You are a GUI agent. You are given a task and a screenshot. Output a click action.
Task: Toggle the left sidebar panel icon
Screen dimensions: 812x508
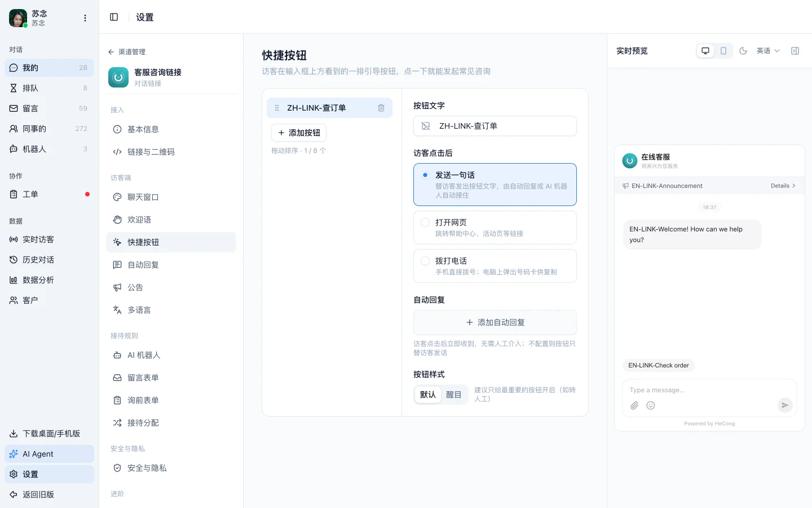click(114, 17)
